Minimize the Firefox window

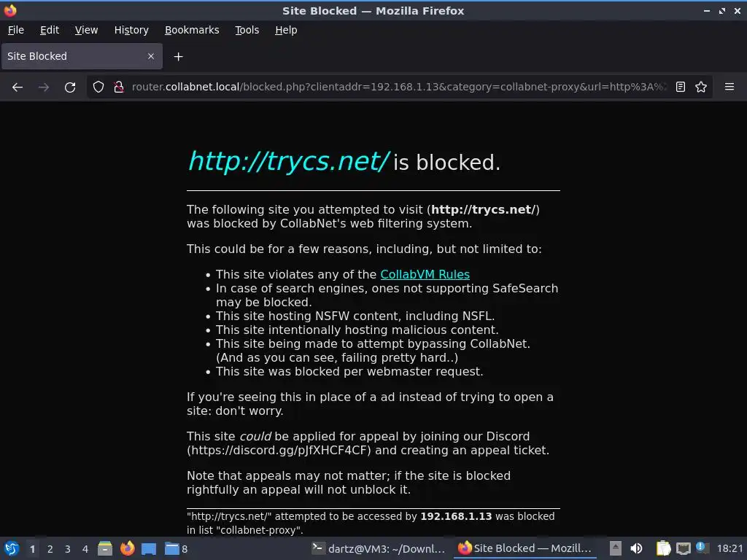pos(707,10)
